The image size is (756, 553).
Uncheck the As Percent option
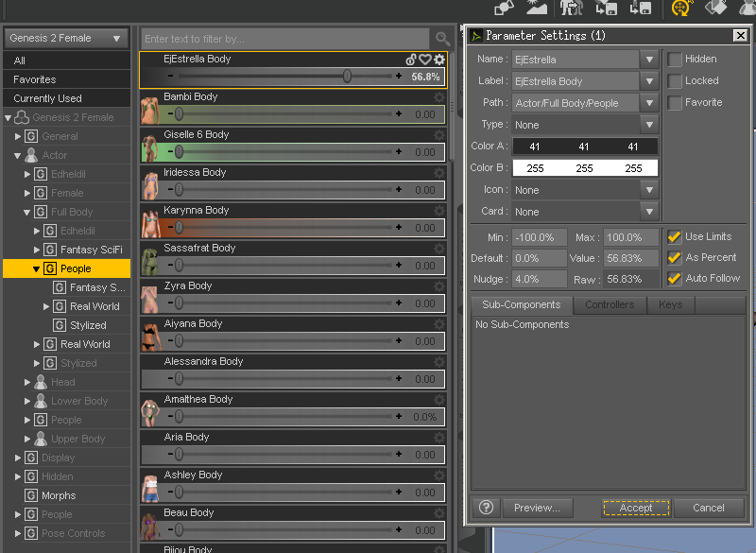click(x=674, y=257)
